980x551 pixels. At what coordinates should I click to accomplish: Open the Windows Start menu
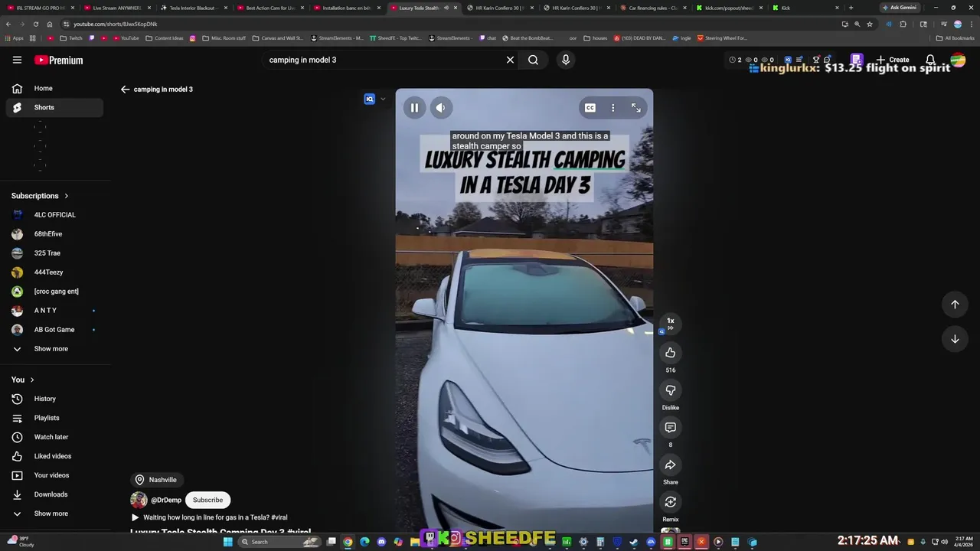(227, 542)
